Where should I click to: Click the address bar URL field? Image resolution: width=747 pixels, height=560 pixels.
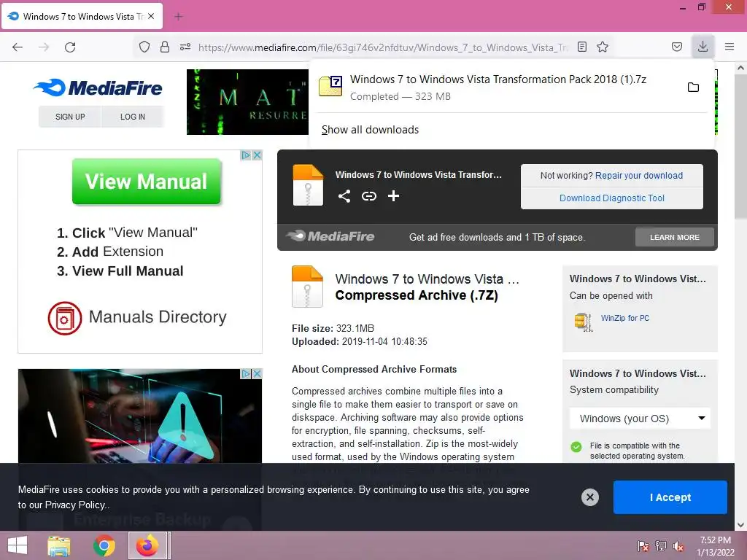pos(384,47)
